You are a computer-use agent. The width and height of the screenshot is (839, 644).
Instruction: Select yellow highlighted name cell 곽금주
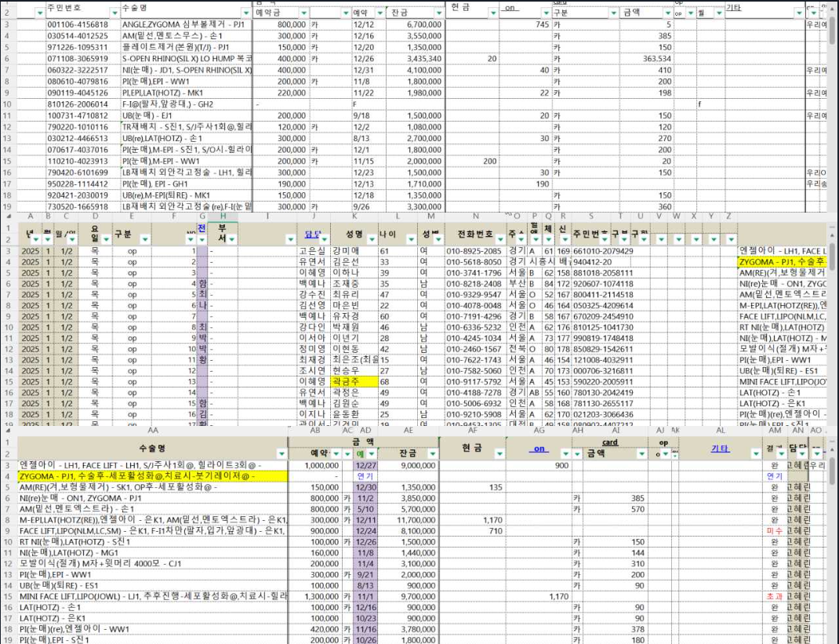(354, 382)
